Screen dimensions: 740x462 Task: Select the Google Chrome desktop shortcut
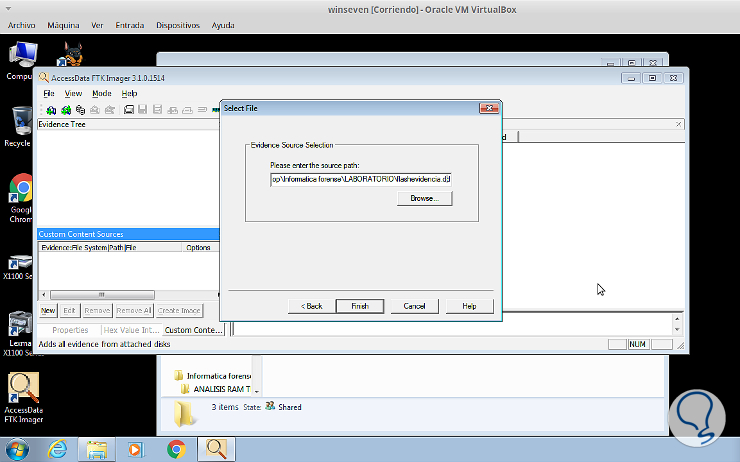[x=21, y=198]
